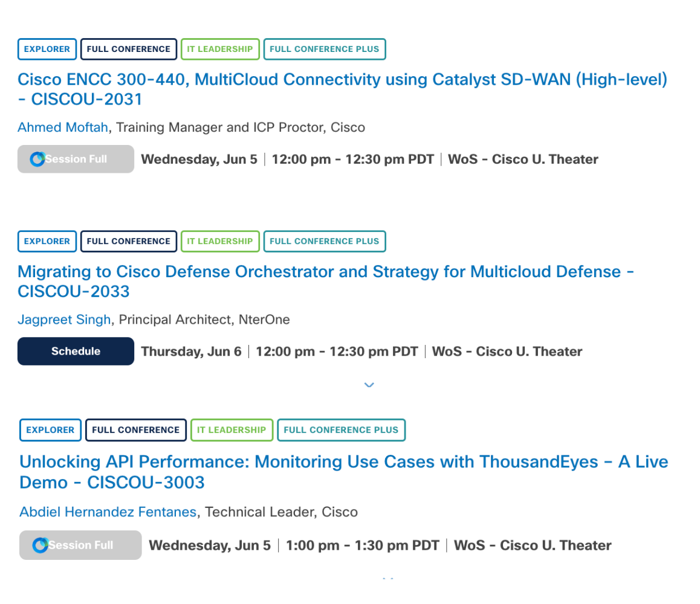View speaker Jagpreet Singh's profile
Image resolution: width=700 pixels, height=604 pixels.
[64, 320]
